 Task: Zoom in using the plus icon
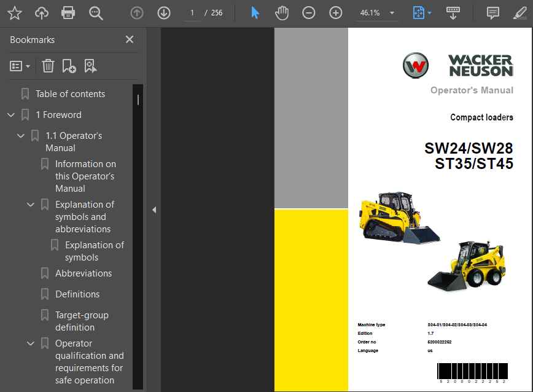coord(335,12)
